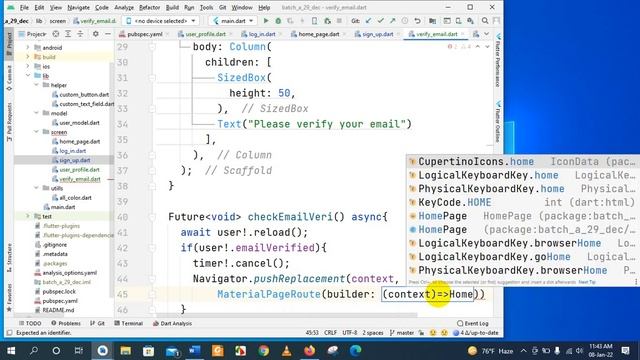Click the CRLF line separator indicator
Viewport: 640px width, 360px height.
tap(330, 333)
